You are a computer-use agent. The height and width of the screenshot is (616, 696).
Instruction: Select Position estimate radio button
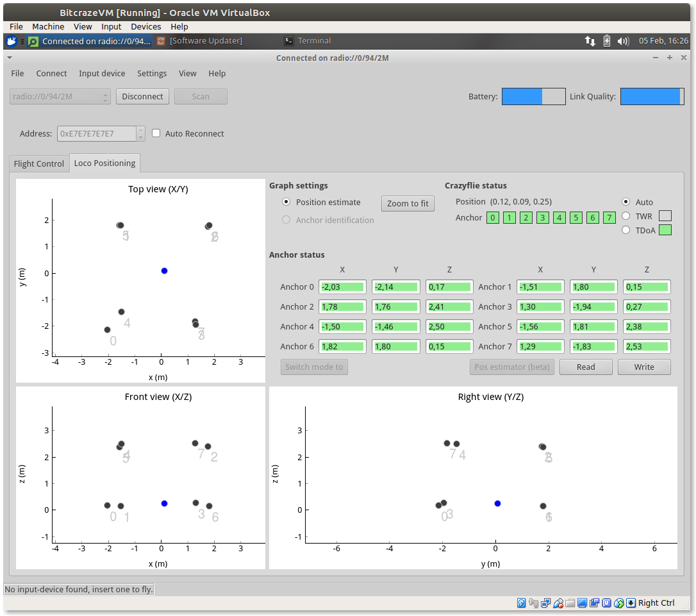pos(286,202)
